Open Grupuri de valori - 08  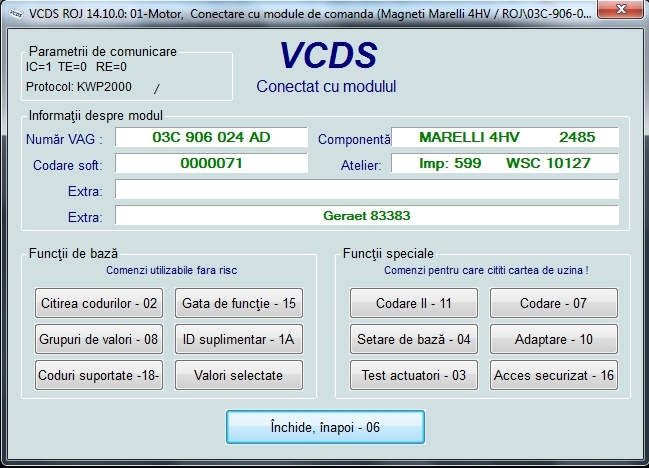pyautogui.click(x=99, y=339)
